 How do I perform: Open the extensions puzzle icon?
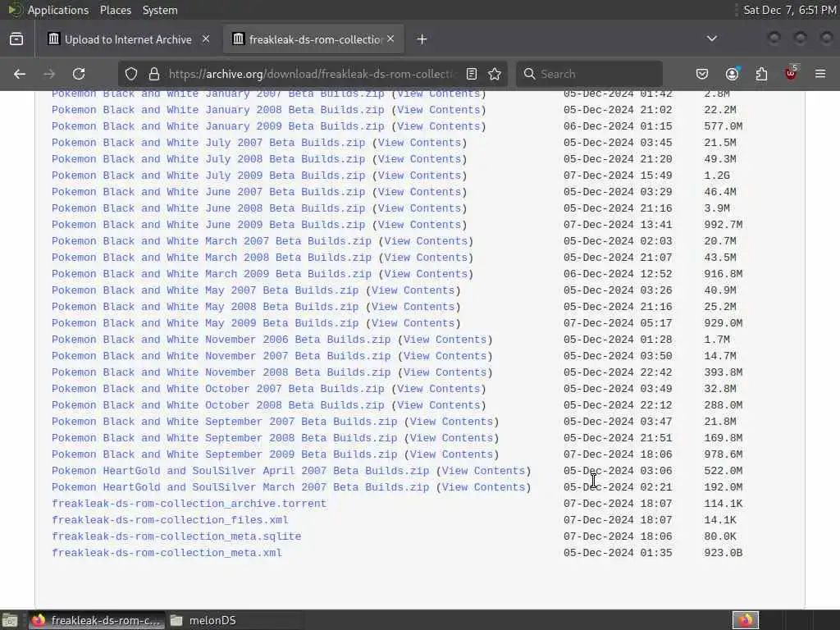[761, 74]
